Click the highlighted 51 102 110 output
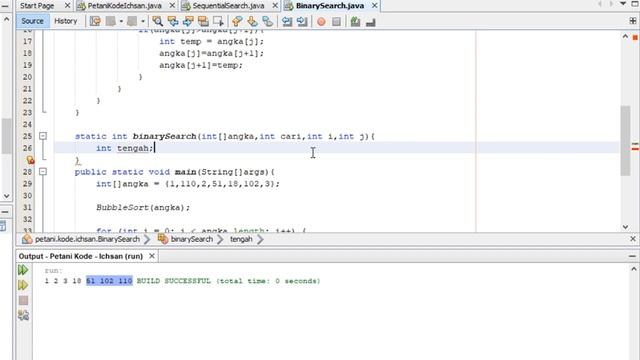This screenshot has width=640, height=360. tap(109, 281)
